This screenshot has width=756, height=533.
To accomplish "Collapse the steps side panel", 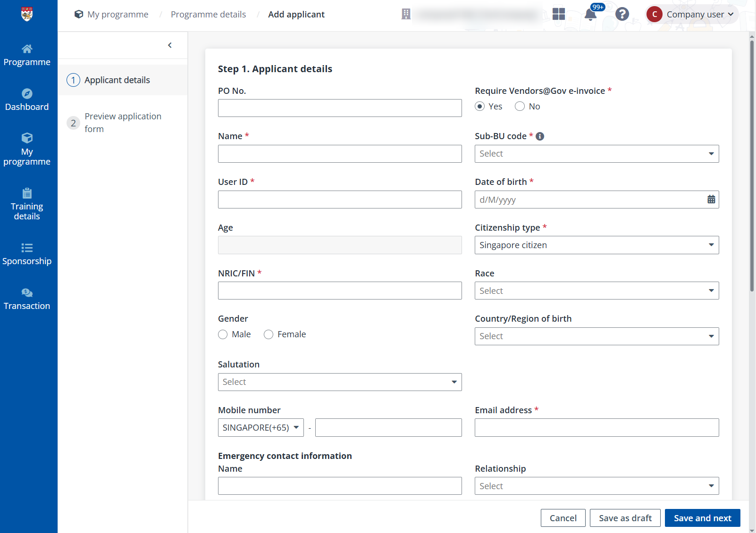I will pos(170,45).
